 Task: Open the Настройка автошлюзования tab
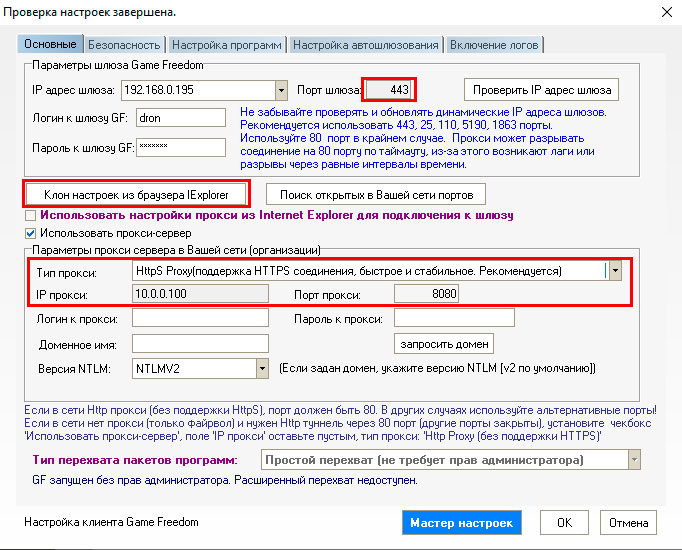[365, 45]
